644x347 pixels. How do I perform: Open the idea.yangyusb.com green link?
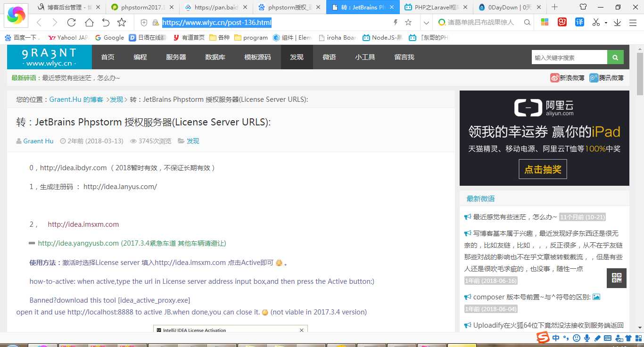(x=78, y=243)
